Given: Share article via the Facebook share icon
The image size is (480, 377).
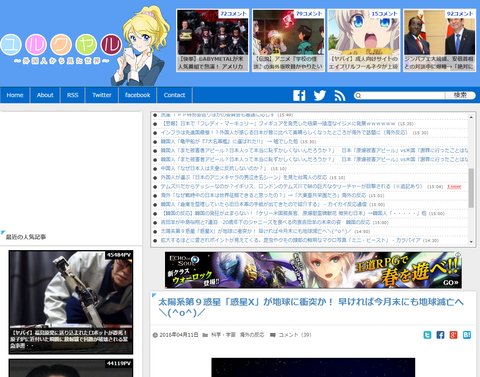Looking at the screenshot, I should point(440,335).
